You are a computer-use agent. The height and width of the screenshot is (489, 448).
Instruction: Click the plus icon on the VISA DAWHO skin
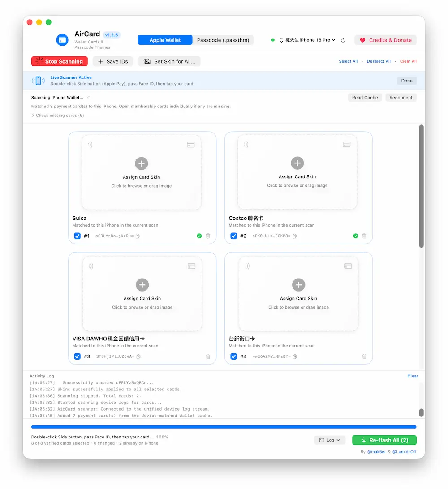click(142, 285)
